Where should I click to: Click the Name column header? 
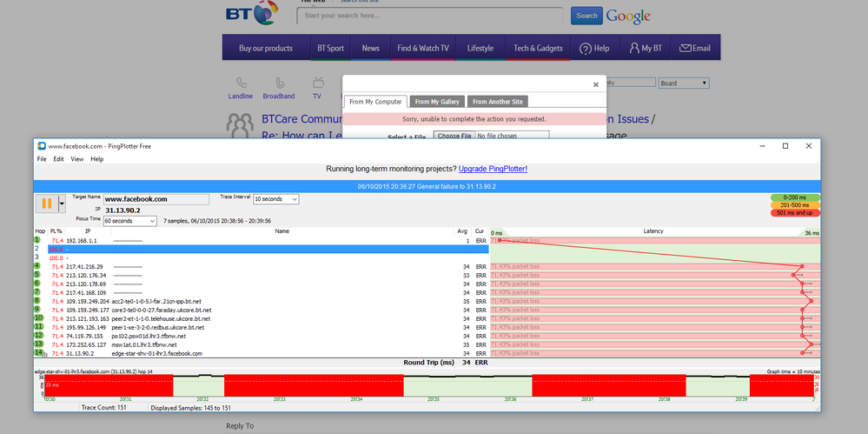[x=282, y=231]
